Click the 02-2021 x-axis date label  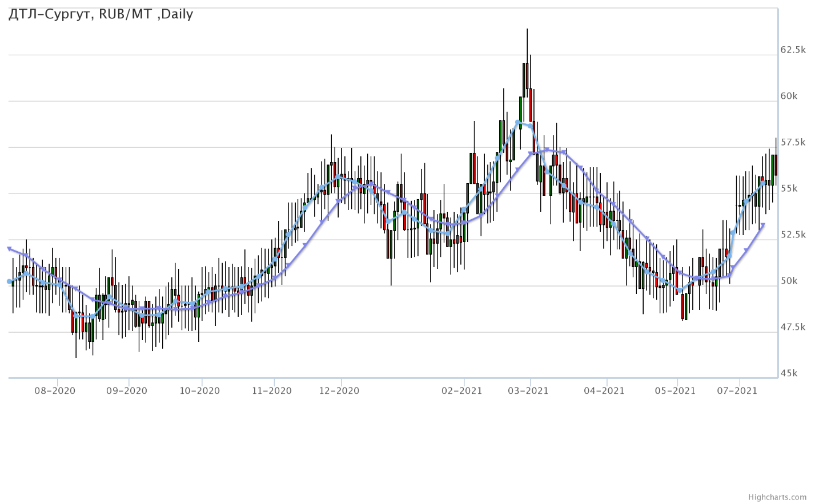462,391
